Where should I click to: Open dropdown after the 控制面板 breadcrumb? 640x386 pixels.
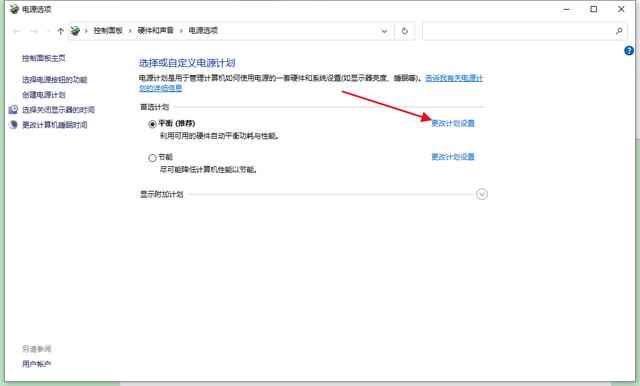pos(130,31)
